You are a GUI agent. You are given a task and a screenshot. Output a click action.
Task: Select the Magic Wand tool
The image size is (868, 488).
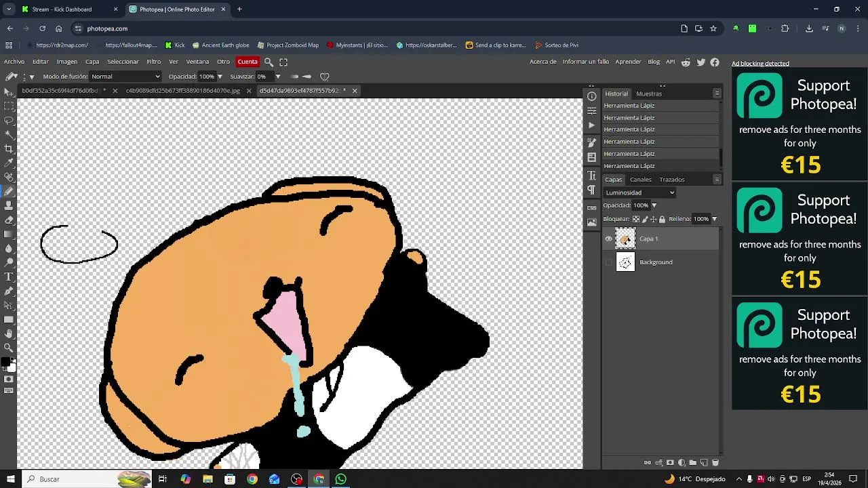coord(9,134)
